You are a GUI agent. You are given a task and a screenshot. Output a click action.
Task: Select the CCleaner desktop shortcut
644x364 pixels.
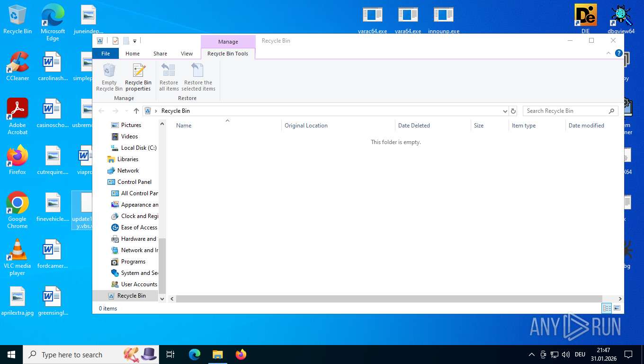tap(18, 66)
